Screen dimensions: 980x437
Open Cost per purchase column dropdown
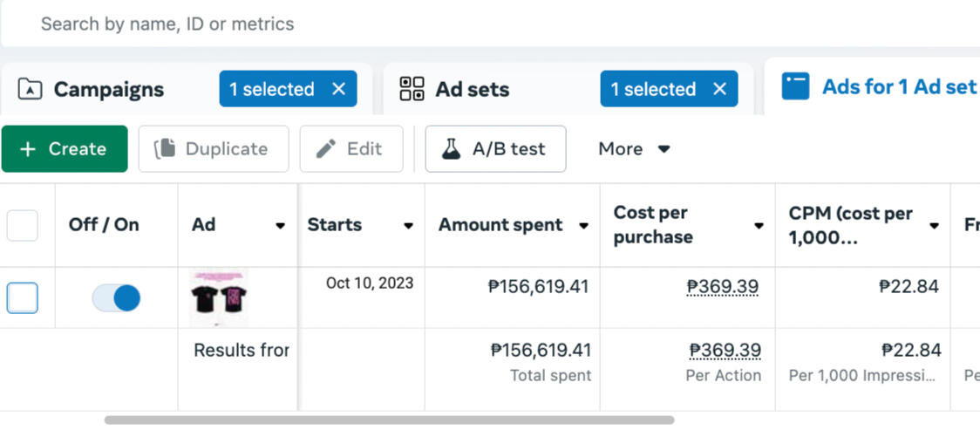pyautogui.click(x=759, y=226)
